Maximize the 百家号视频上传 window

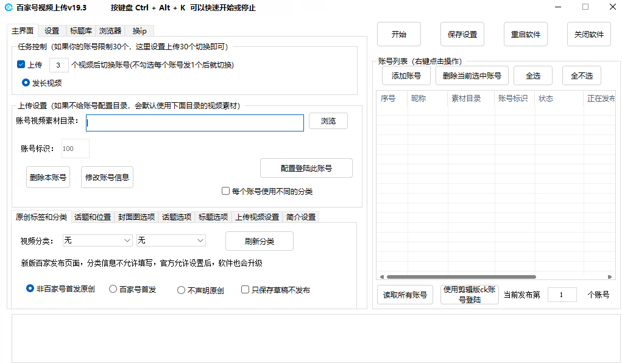pyautogui.click(x=585, y=7)
